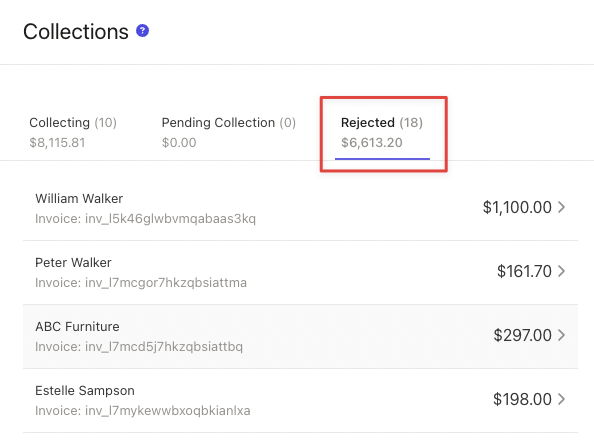The image size is (594, 442).
Task: Click the chevron beside the $297.00 amount
Action: [x=561, y=335]
